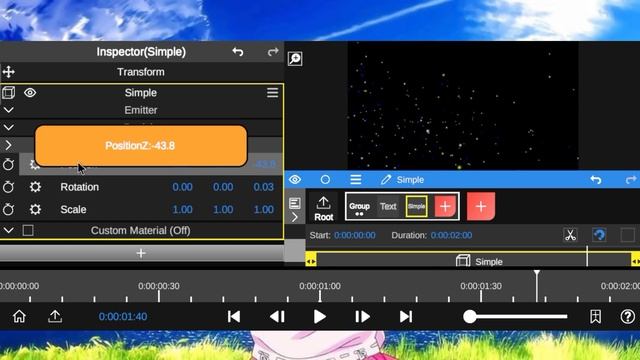Click the blue loop icon beside the scissors

599,235
